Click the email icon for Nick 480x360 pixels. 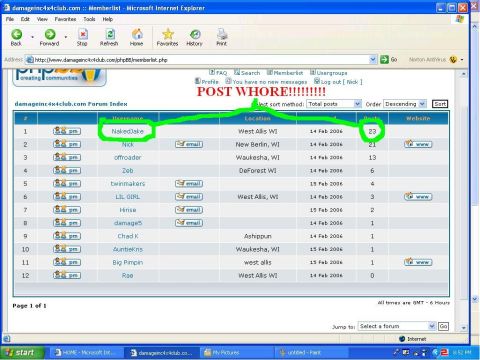tap(189, 144)
